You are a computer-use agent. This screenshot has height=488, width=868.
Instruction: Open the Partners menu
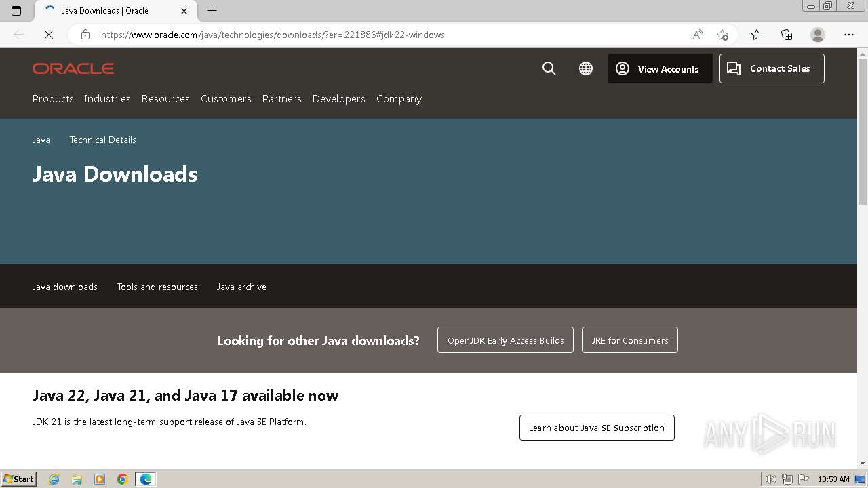coord(281,98)
